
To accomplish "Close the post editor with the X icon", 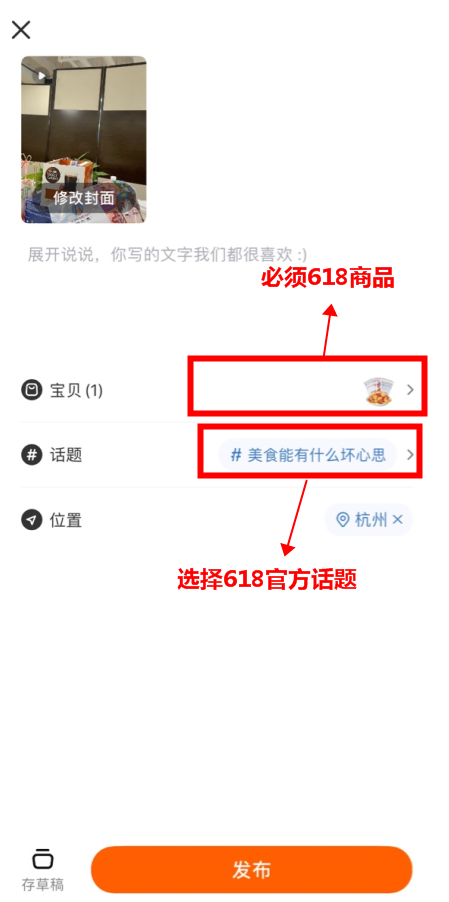I will 21,29.
